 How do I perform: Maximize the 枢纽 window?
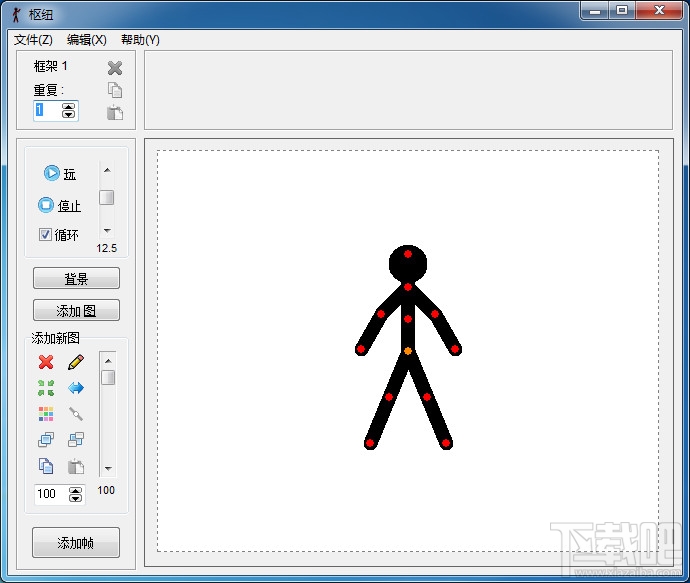coord(622,10)
